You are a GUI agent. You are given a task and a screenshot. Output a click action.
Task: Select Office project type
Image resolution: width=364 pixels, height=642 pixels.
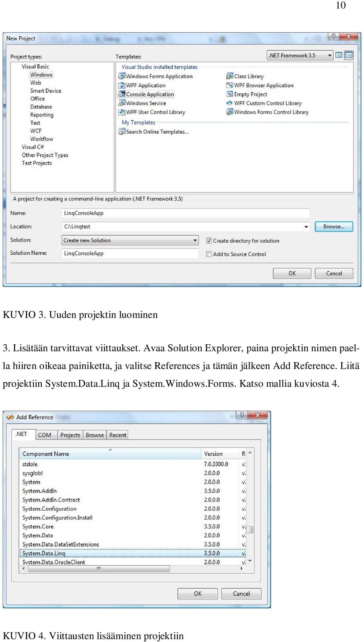click(x=38, y=99)
